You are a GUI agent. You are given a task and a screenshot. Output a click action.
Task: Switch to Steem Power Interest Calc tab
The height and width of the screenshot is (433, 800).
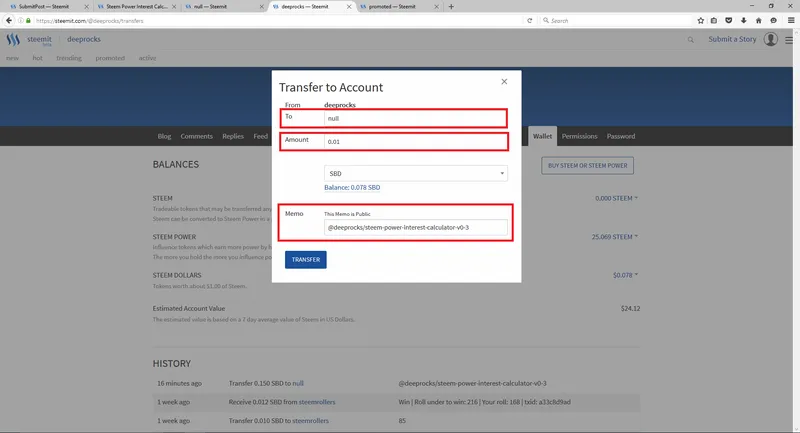pos(137,7)
